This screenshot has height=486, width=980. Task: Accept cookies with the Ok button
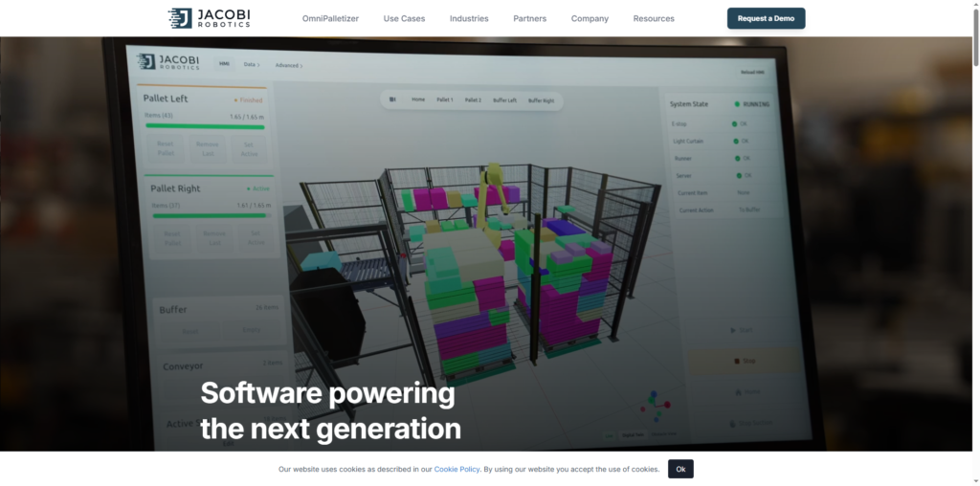pyautogui.click(x=680, y=469)
